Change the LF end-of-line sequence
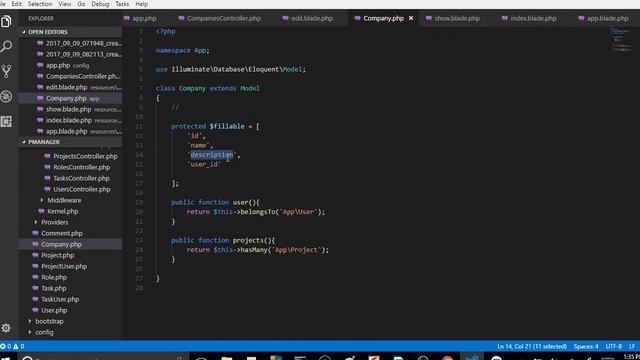The height and width of the screenshot is (360, 640). pyautogui.click(x=632, y=347)
